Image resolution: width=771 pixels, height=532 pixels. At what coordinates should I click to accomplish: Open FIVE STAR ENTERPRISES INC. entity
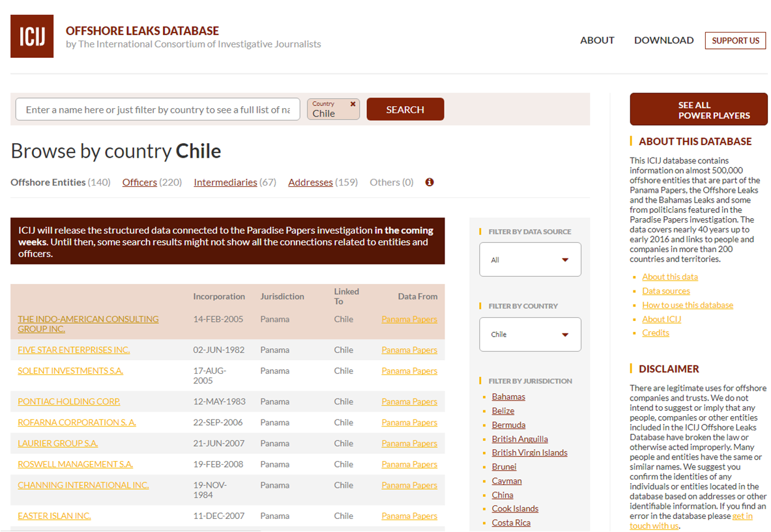(74, 350)
